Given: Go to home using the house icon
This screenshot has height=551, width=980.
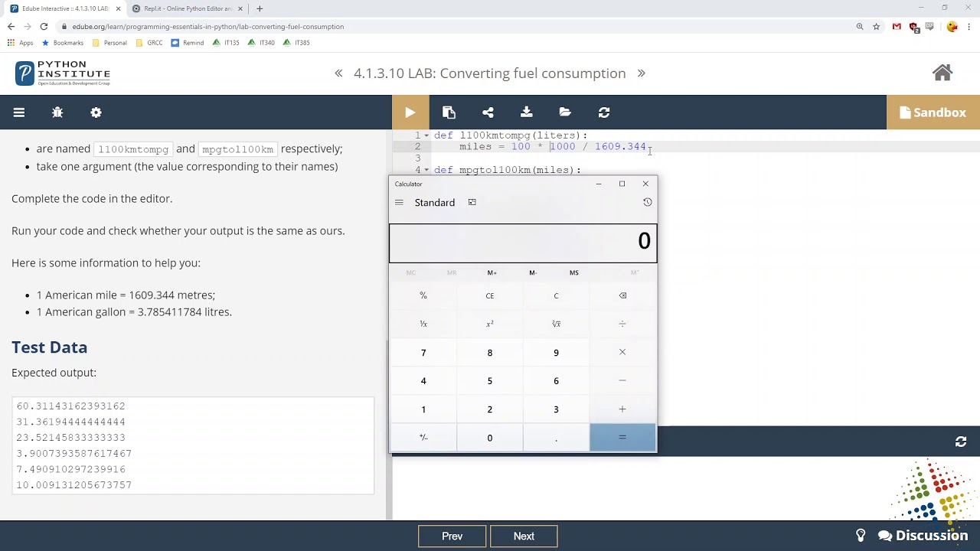Looking at the screenshot, I should point(942,73).
